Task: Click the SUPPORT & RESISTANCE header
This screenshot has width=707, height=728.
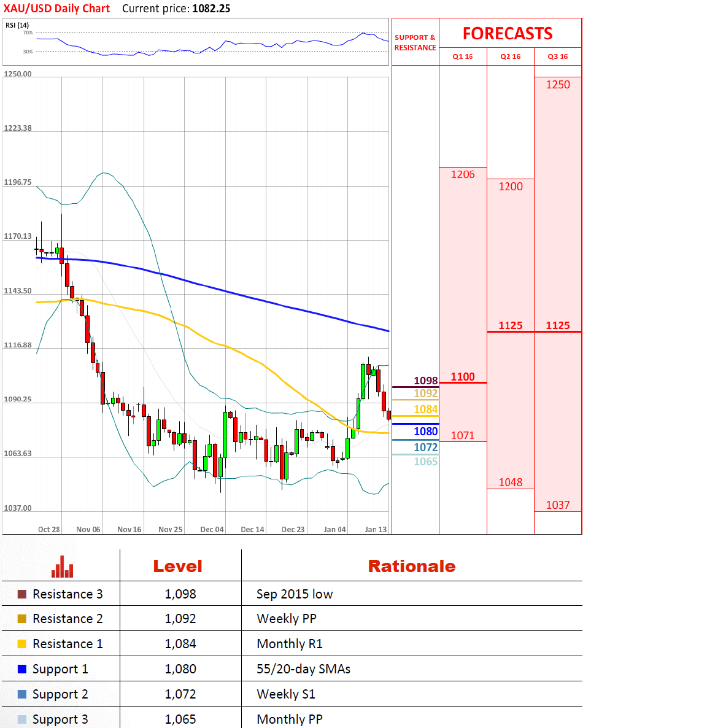Action: [x=415, y=42]
